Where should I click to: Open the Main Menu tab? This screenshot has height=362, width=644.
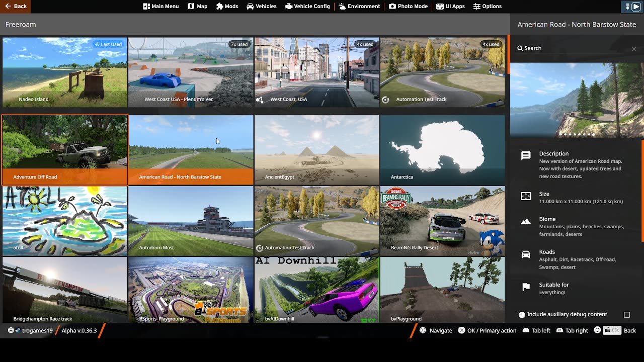[x=161, y=6]
